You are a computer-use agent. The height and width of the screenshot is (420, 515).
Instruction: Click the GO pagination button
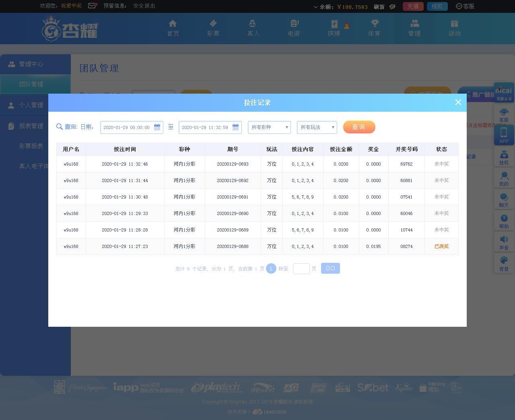pyautogui.click(x=330, y=268)
